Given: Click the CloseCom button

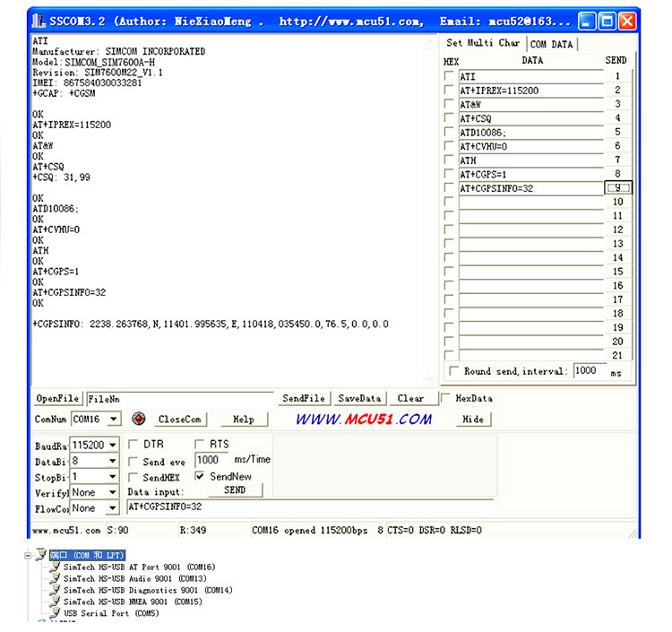Looking at the screenshot, I should tap(179, 420).
